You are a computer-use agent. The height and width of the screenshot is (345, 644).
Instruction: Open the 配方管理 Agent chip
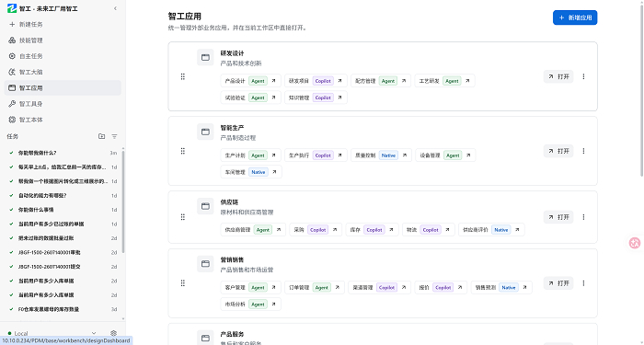(381, 81)
